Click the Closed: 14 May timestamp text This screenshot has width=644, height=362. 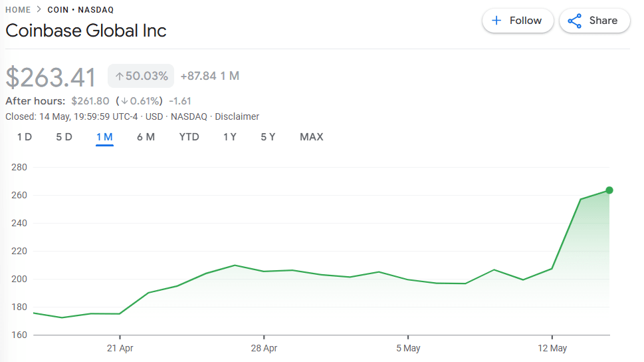(72, 117)
